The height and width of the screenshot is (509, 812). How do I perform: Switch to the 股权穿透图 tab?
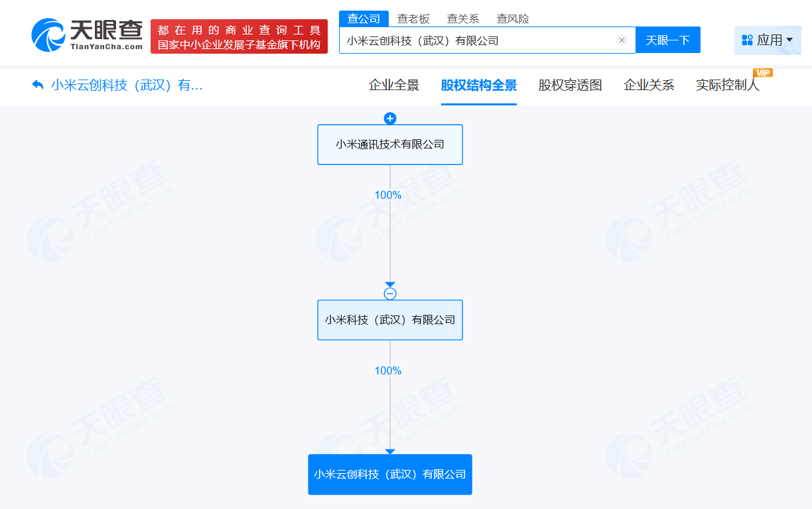[569, 85]
